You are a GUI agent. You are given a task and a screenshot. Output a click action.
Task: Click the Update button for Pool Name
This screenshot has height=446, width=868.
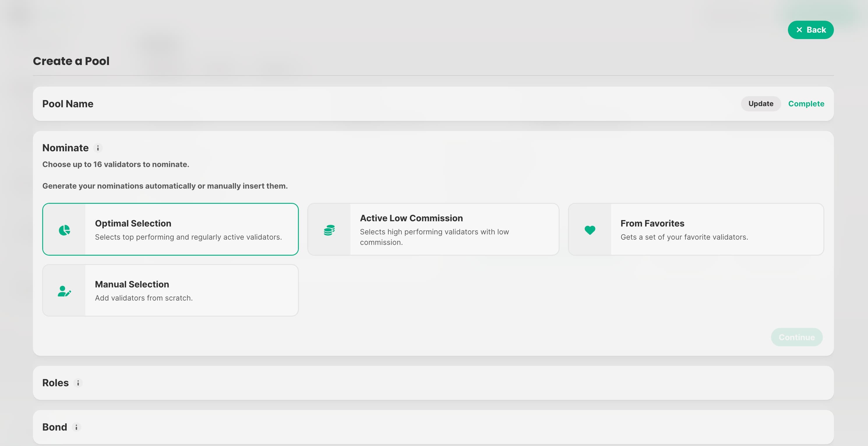point(761,104)
